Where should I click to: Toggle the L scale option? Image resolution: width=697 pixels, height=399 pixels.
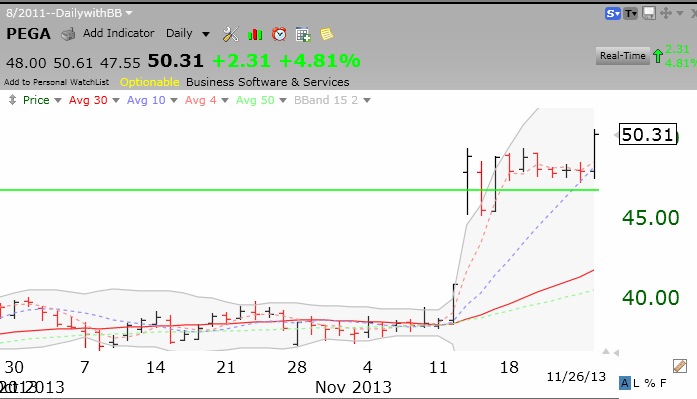click(x=636, y=383)
